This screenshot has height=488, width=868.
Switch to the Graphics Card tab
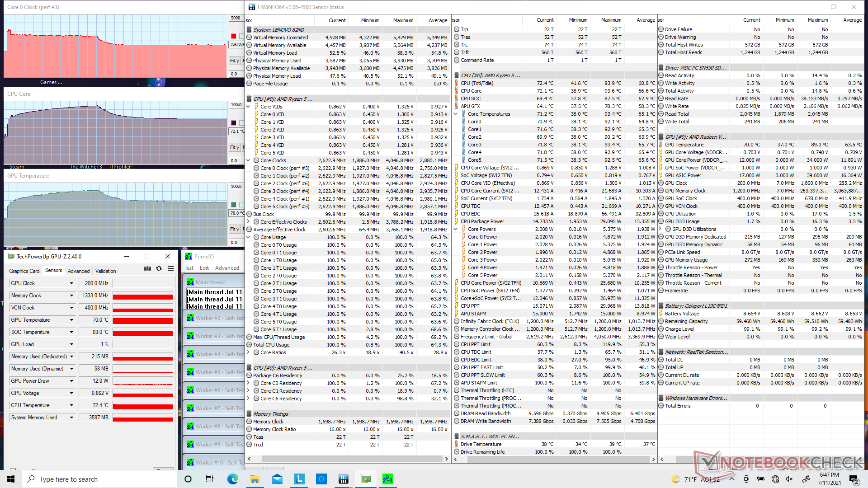pyautogui.click(x=24, y=271)
